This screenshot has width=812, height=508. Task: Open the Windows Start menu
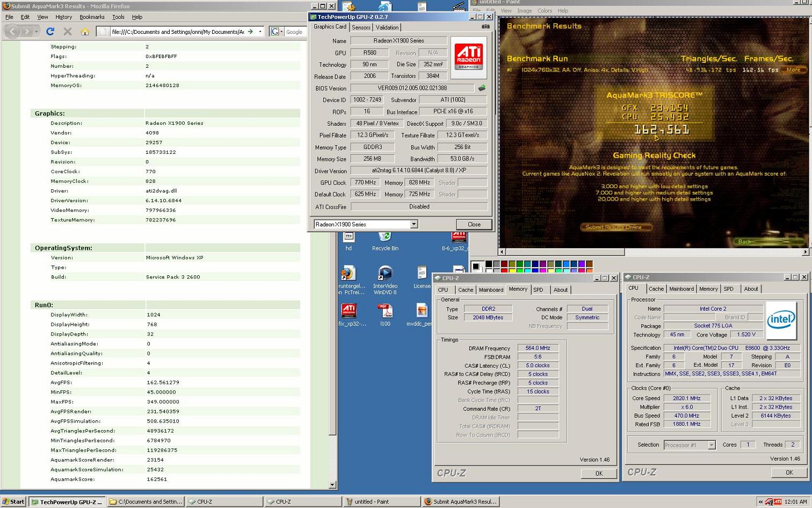(x=13, y=502)
